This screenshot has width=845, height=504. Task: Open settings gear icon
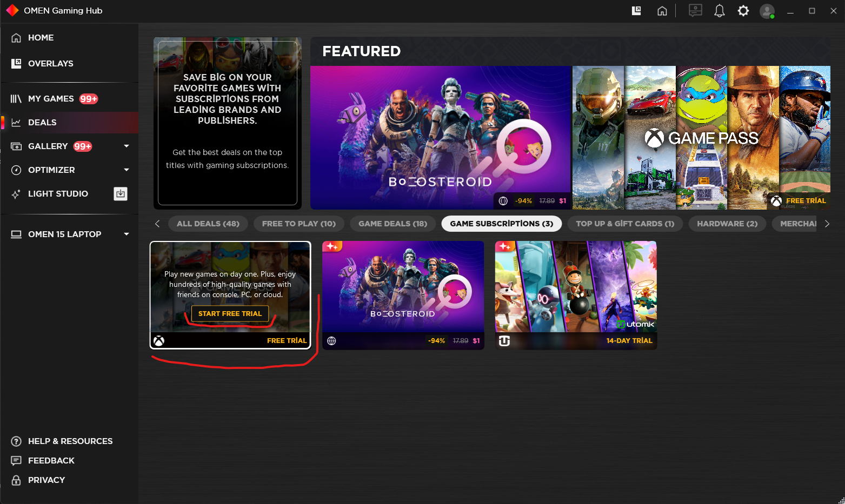tap(743, 11)
